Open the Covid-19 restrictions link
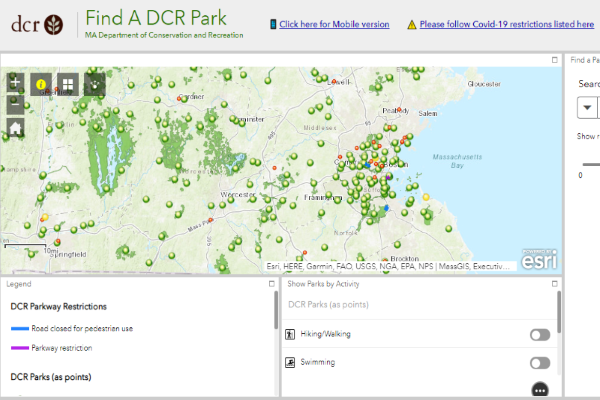This screenshot has height=400, width=600. [x=507, y=23]
